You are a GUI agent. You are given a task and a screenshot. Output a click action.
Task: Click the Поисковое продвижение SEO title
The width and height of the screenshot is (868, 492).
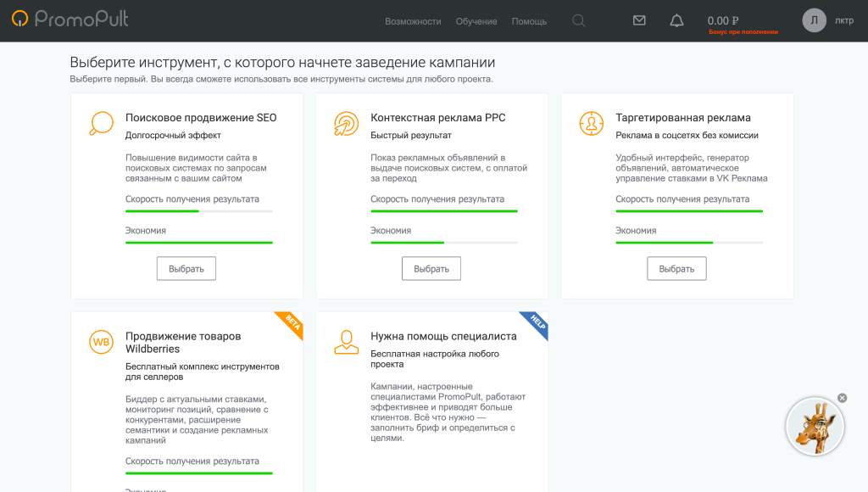201,117
